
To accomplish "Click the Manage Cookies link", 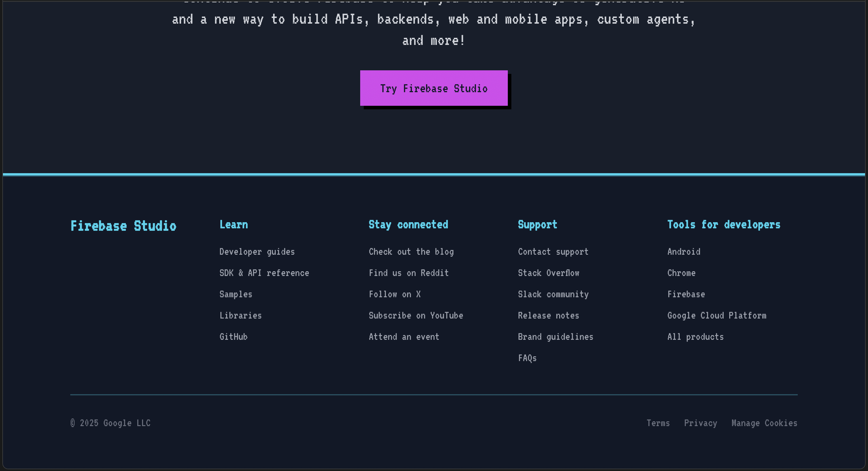I will click(764, 423).
